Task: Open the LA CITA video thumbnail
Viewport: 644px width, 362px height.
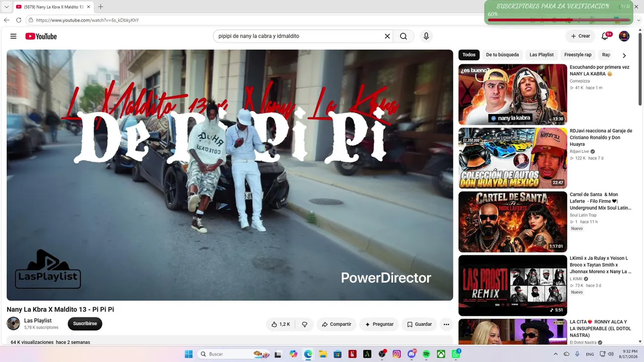Action: (x=513, y=332)
